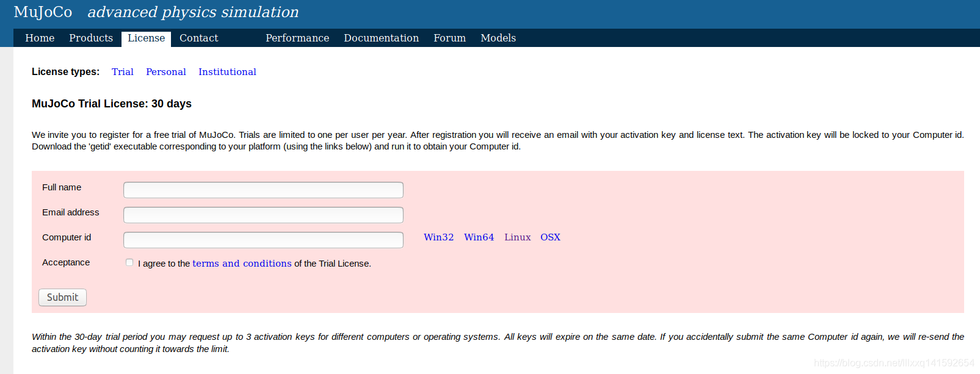
Task: Choose the Personal license type link
Action: point(166,72)
